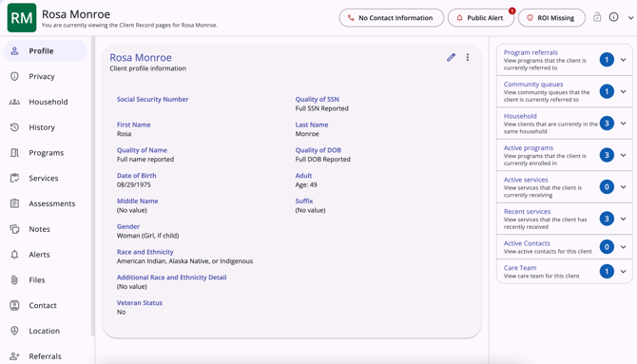Viewport: 637px width, 364px height.
Task: Expand the Active programs panel
Action: (623, 155)
